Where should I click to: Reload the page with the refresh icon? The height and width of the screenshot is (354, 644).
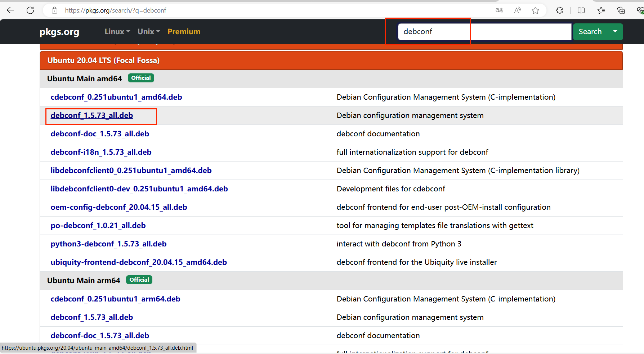click(30, 10)
